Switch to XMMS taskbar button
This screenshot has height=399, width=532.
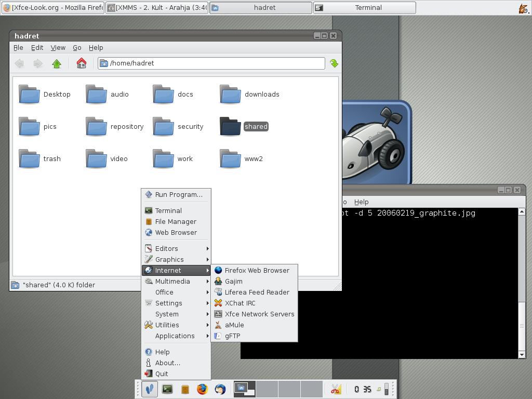pos(157,7)
